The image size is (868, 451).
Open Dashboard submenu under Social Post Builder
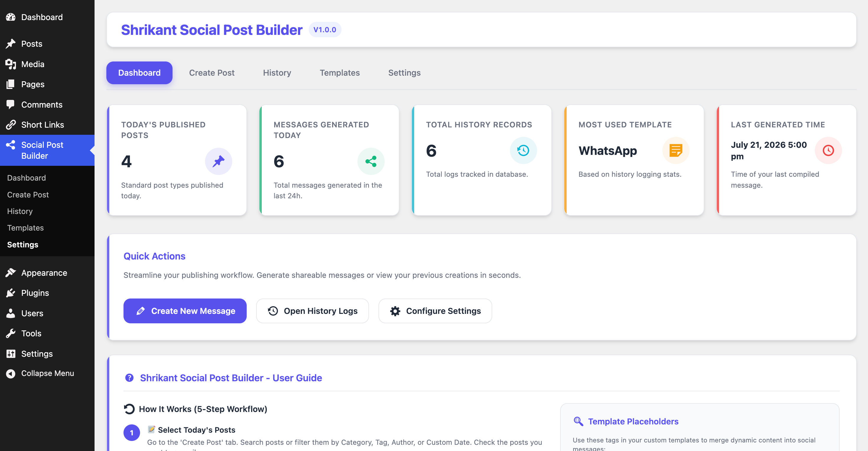(26, 178)
